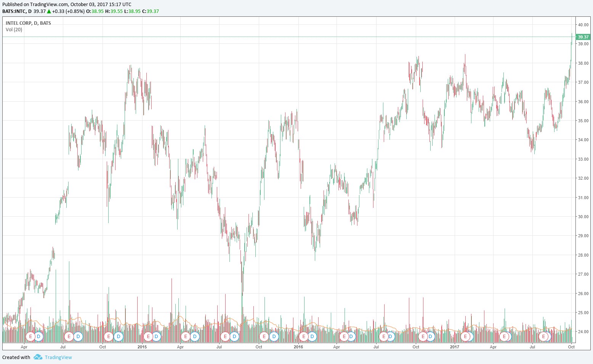
Task: Click the rightmost E earnings marker
Action: [544, 337]
